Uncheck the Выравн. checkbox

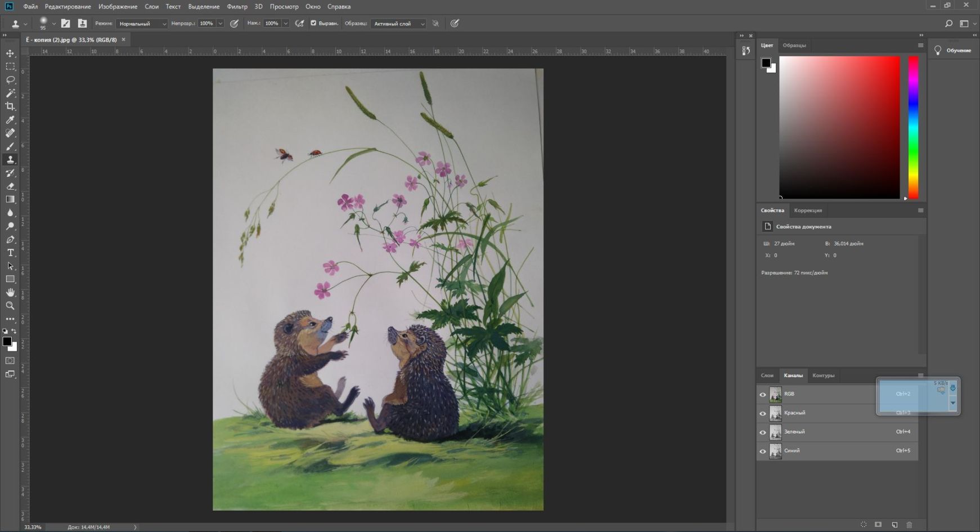pyautogui.click(x=313, y=24)
